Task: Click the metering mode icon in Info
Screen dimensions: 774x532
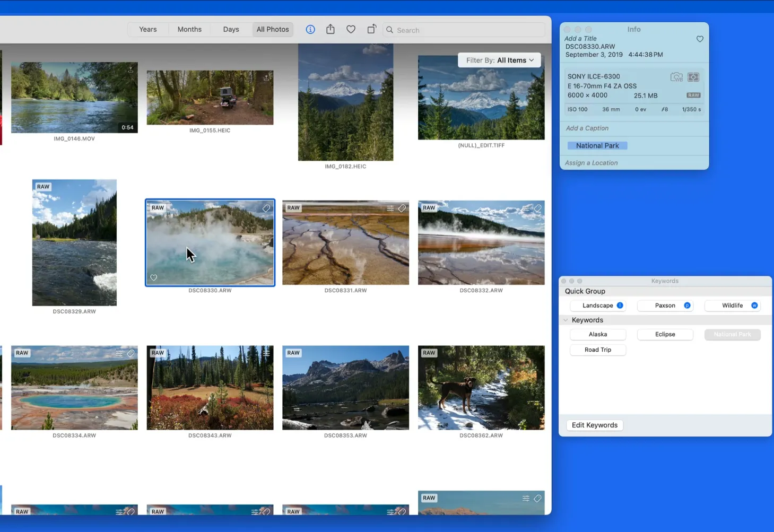Action: point(693,77)
